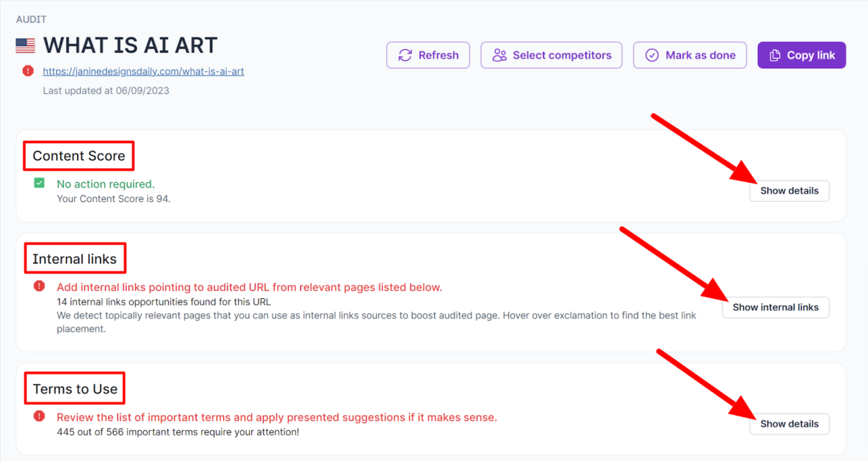
Task: Click the exclamation icon in Terms to Use section
Action: pyautogui.click(x=39, y=415)
